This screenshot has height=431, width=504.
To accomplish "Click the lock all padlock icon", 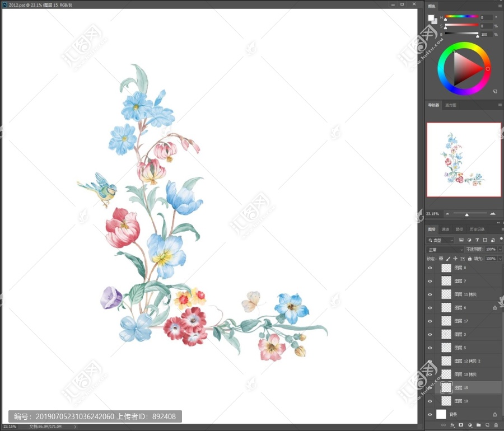I will click(470, 259).
